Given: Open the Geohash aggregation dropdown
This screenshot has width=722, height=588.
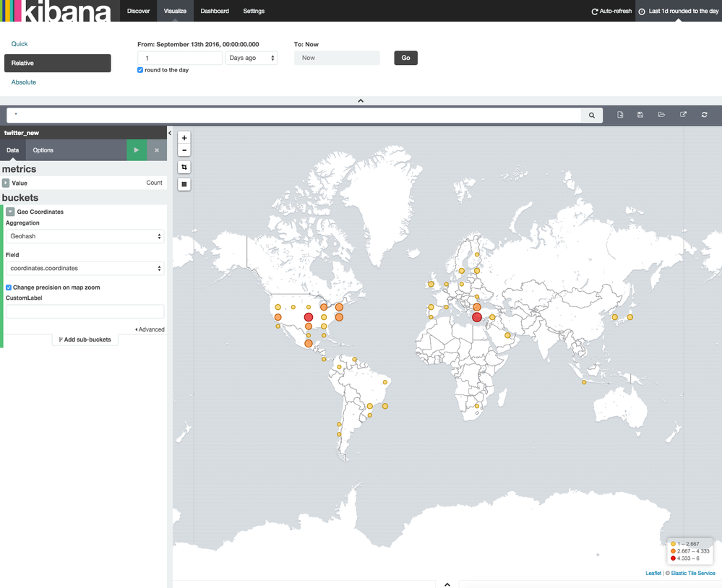Looking at the screenshot, I should pyautogui.click(x=85, y=235).
